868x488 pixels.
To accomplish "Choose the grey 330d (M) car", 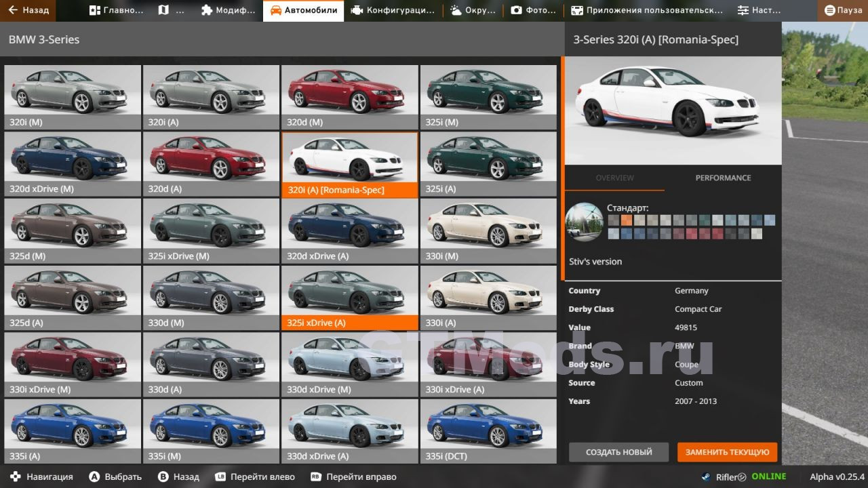I will pyautogui.click(x=211, y=297).
